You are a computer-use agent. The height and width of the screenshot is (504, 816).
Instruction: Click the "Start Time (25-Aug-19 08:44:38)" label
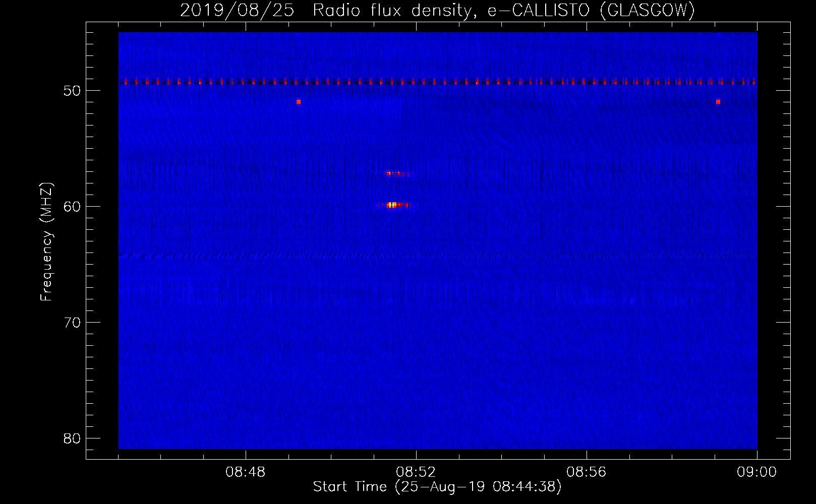(437, 487)
